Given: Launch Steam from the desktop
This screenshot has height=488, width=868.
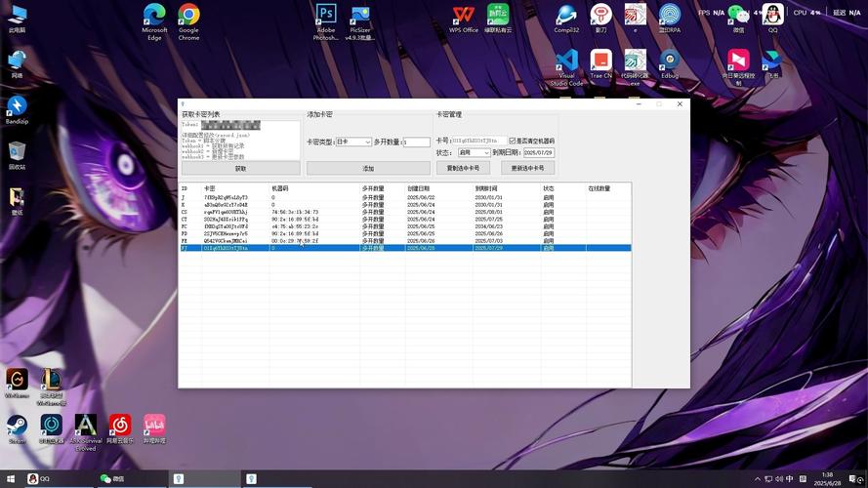Looking at the screenshot, I should tap(17, 426).
